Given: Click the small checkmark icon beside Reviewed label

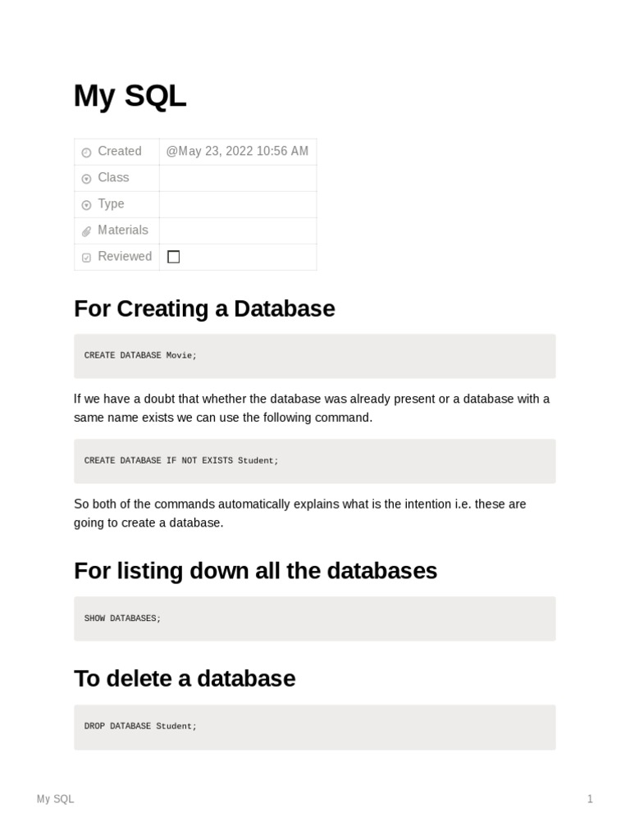Looking at the screenshot, I should (x=87, y=258).
